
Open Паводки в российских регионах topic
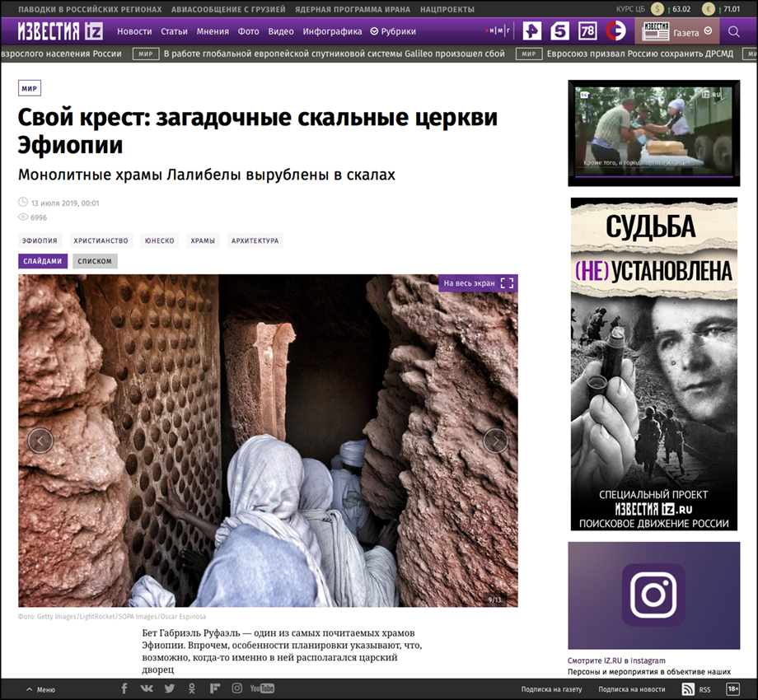tap(90, 9)
